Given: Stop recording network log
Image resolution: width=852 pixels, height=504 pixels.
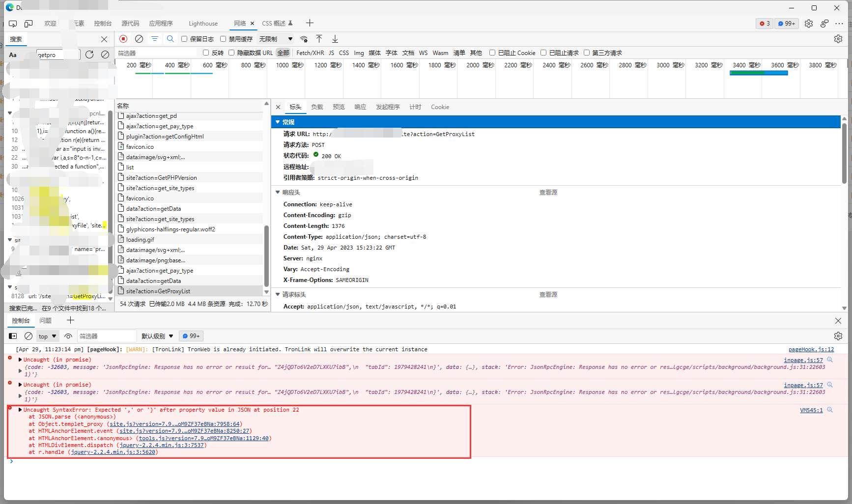Looking at the screenshot, I should pos(124,39).
